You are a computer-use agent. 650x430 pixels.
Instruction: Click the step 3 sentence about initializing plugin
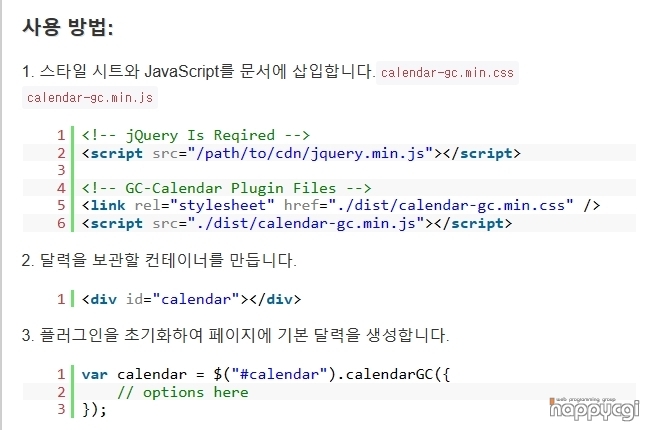click(235, 335)
